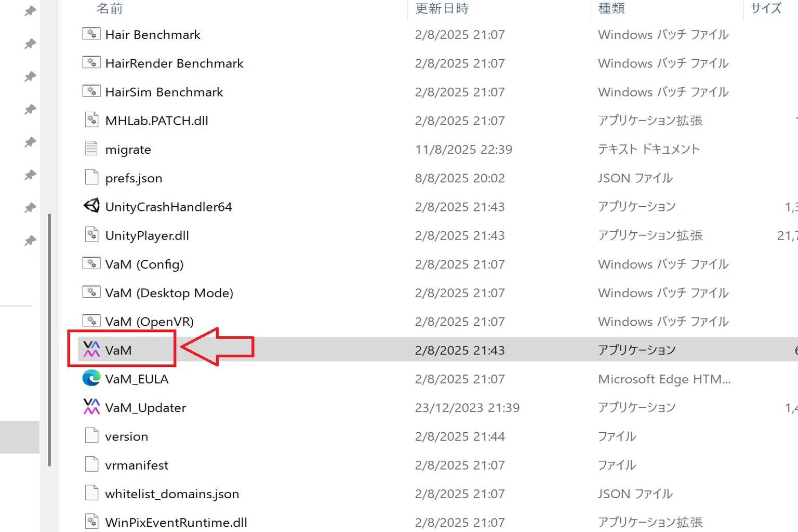798x532 pixels.
Task: Click the date 8/8/2025 20:02
Action: tap(460, 178)
